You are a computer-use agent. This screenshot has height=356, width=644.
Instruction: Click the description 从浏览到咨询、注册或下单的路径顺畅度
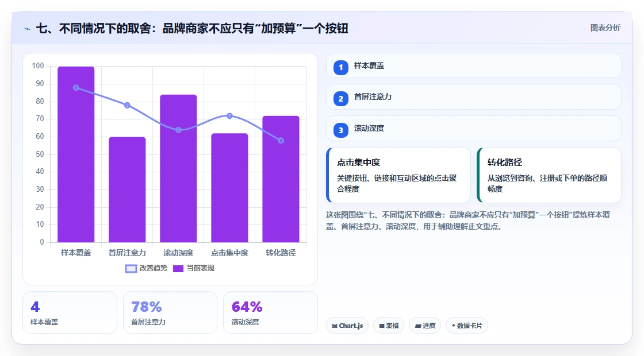547,183
